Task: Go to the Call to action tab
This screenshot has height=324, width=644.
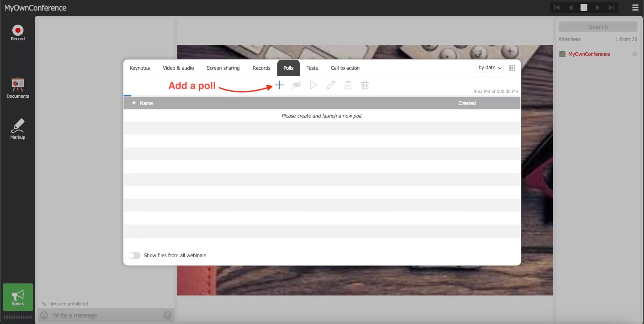Action: click(x=345, y=68)
